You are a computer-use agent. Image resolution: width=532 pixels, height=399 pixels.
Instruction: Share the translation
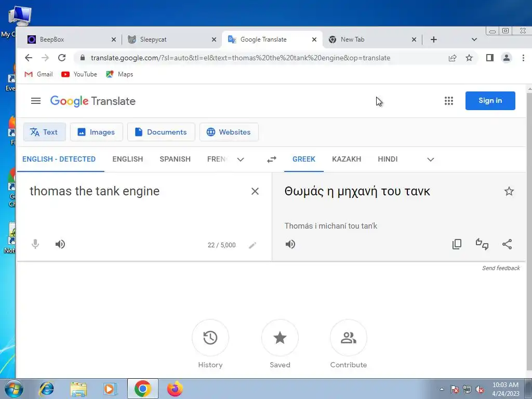pos(507,244)
